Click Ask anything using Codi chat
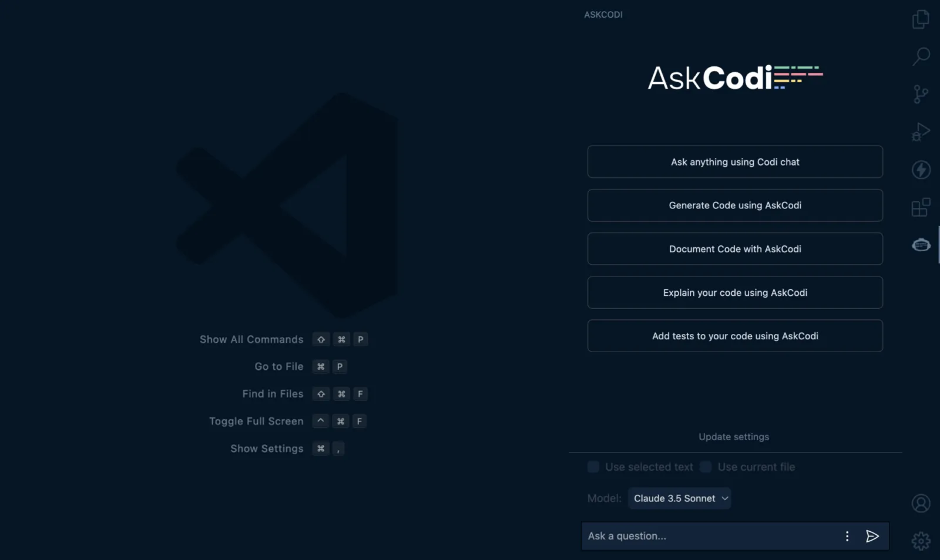The width and height of the screenshot is (940, 560). click(735, 162)
